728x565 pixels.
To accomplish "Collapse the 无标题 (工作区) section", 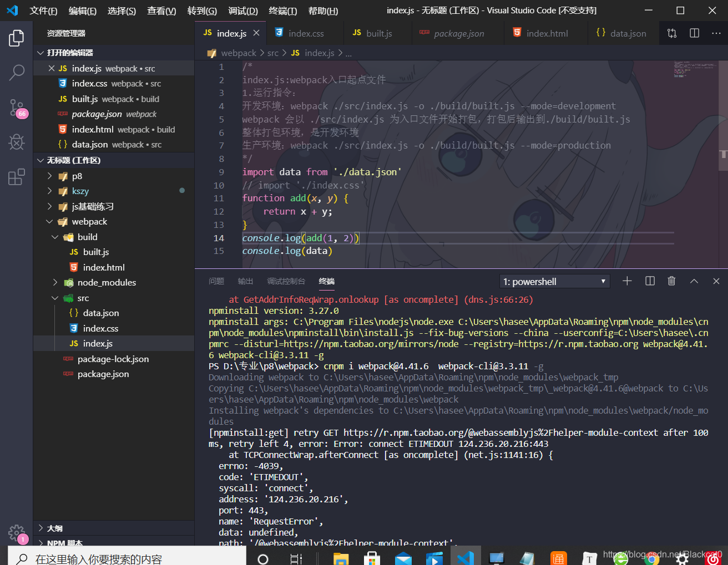I will point(114,160).
